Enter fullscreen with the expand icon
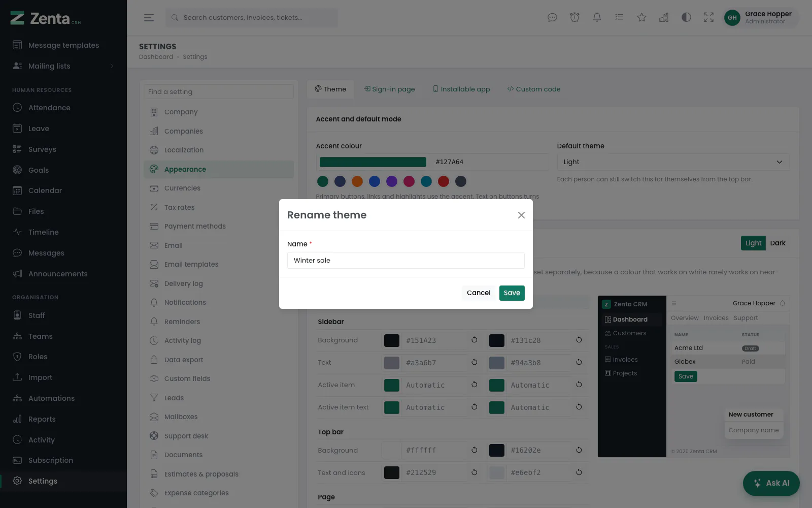 pos(708,18)
